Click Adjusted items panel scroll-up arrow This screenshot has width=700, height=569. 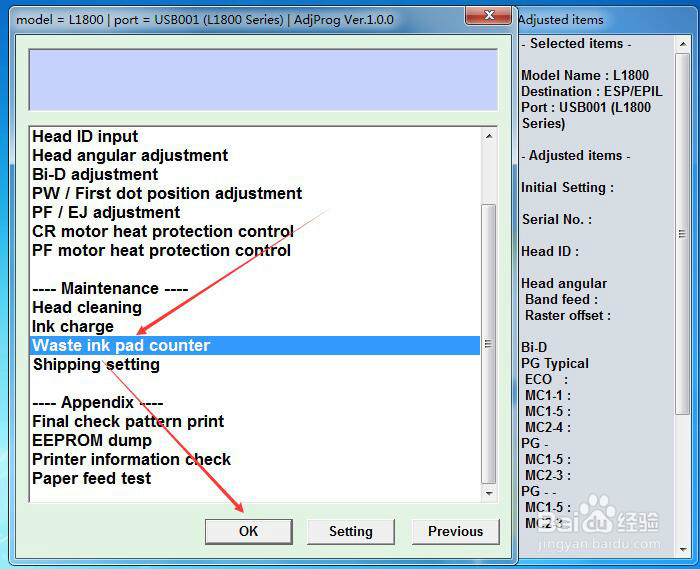click(683, 44)
